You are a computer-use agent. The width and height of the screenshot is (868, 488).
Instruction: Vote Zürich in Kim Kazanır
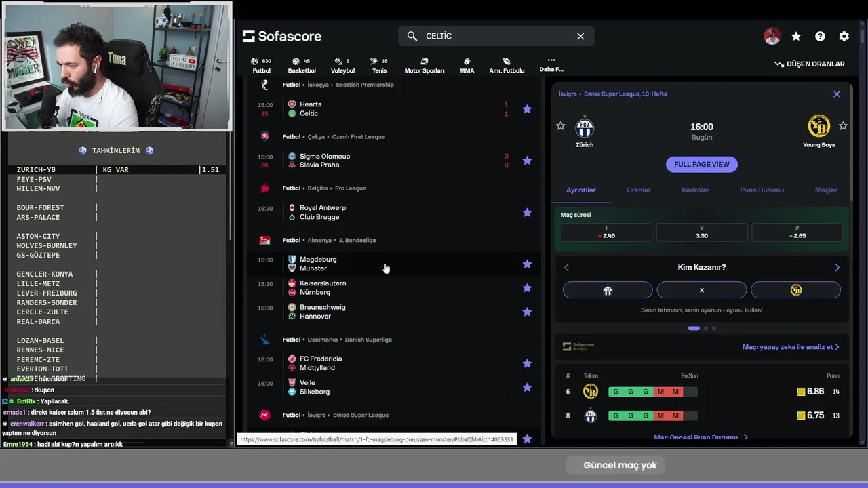608,290
